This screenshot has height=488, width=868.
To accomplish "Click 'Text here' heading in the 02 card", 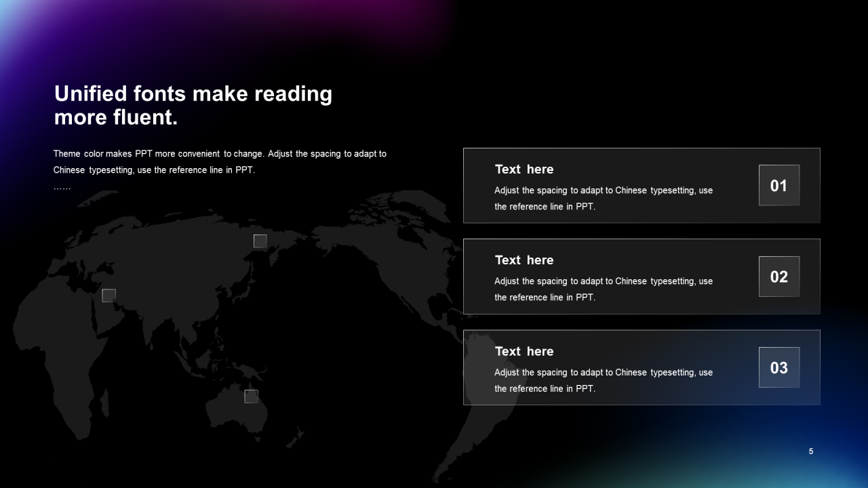I will (x=524, y=260).
